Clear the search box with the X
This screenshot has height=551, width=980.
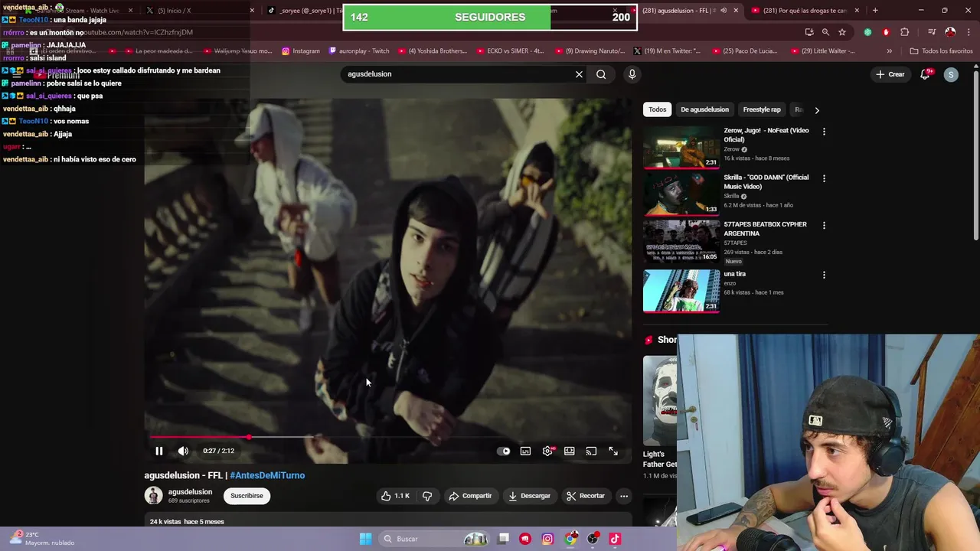[579, 74]
